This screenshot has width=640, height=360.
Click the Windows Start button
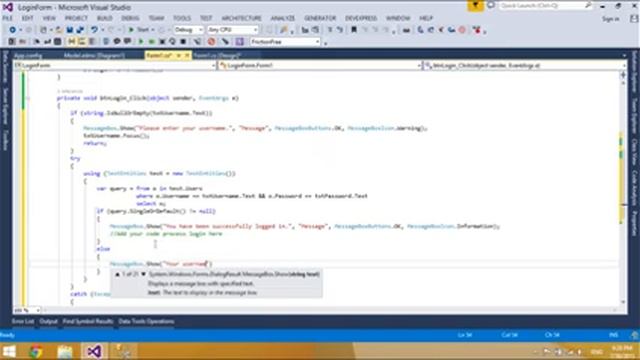9,351
